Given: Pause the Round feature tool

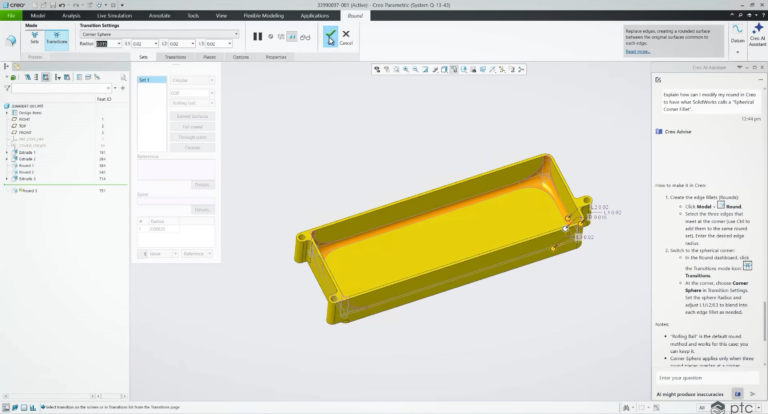Looking at the screenshot, I should (258, 37).
